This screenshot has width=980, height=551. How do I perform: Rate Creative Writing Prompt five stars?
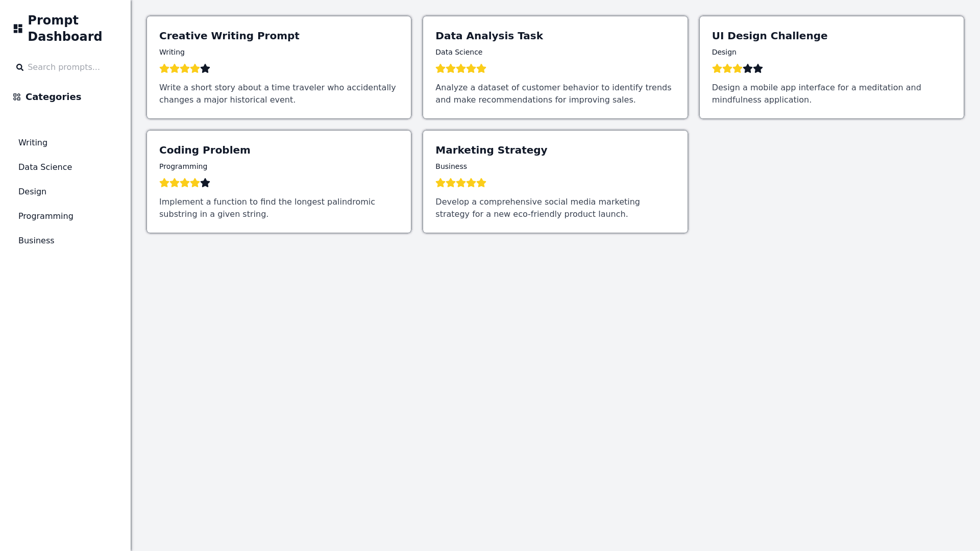pos(205,68)
